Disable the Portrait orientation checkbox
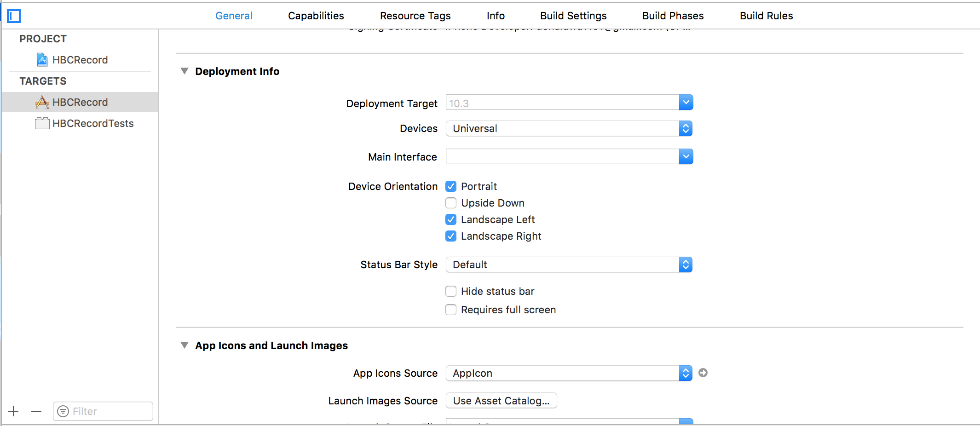The width and height of the screenshot is (980, 426). click(x=451, y=186)
